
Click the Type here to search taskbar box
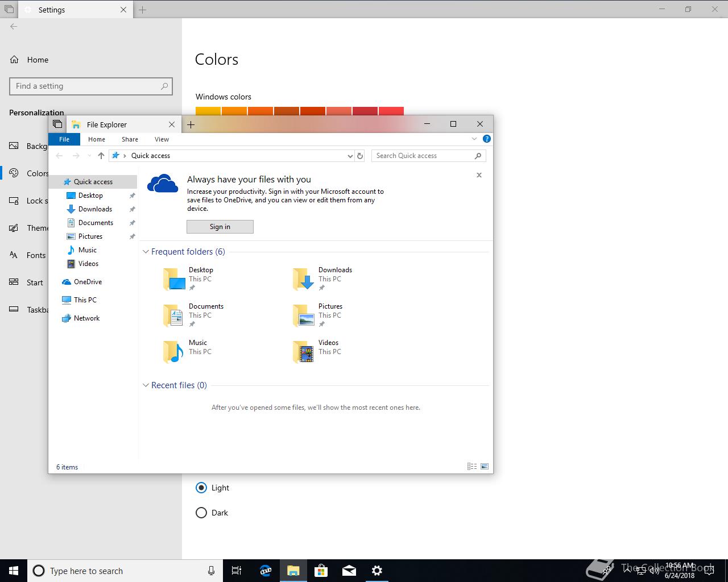124,571
